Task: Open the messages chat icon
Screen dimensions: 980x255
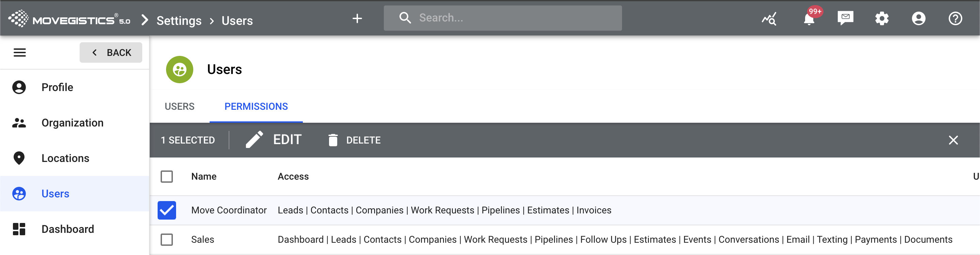Action: [x=845, y=18]
